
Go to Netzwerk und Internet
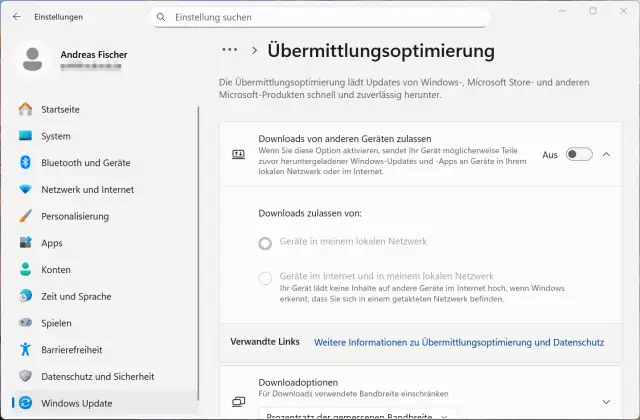(x=104, y=189)
